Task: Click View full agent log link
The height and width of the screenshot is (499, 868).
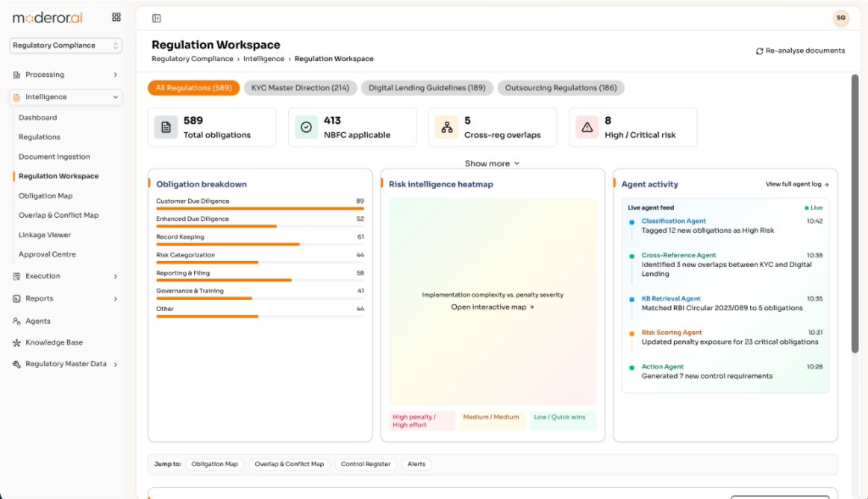Action: (x=797, y=184)
